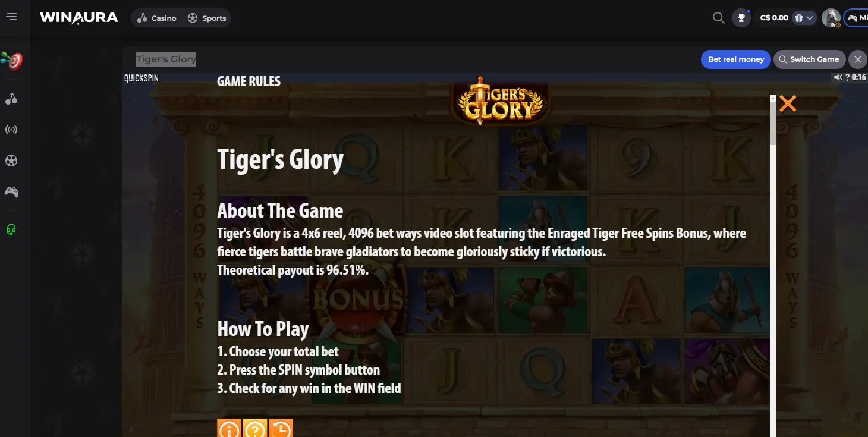Mute the game sound speaker icon
868x437 pixels.
click(x=838, y=77)
